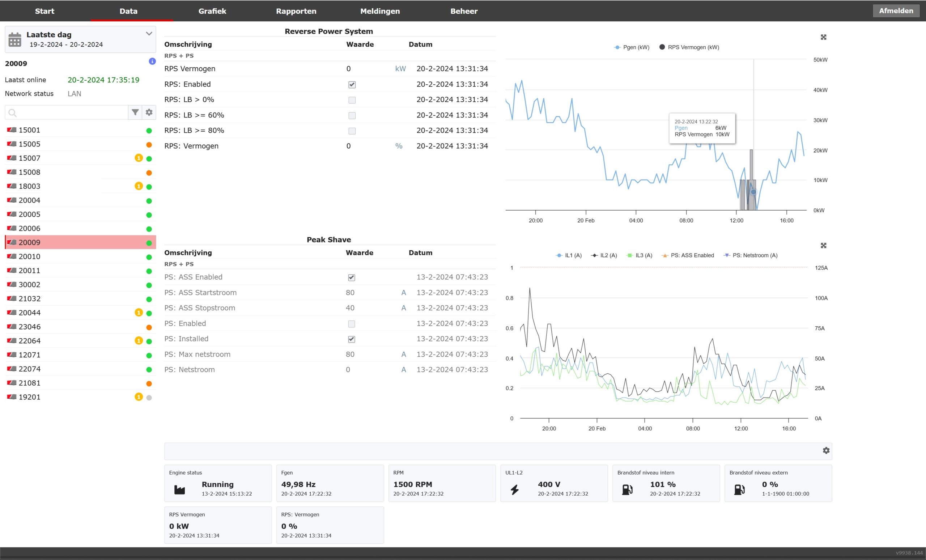Open the Laatste dag period dropdown
This screenshot has height=560, width=926.
point(149,34)
